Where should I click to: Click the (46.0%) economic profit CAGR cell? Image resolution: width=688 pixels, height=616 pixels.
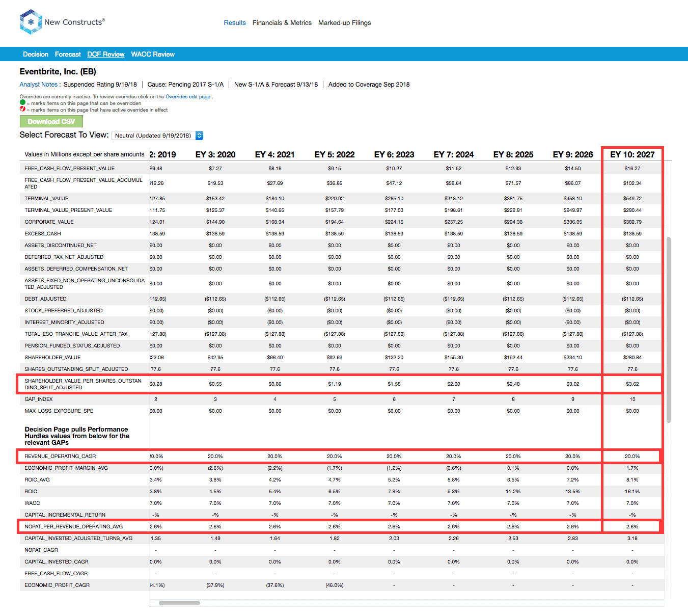point(335,585)
